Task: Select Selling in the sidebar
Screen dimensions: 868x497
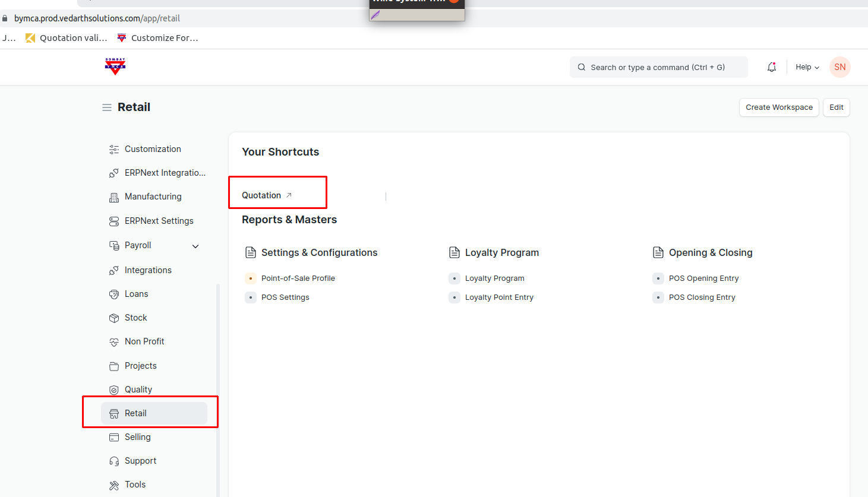Action: coord(138,437)
